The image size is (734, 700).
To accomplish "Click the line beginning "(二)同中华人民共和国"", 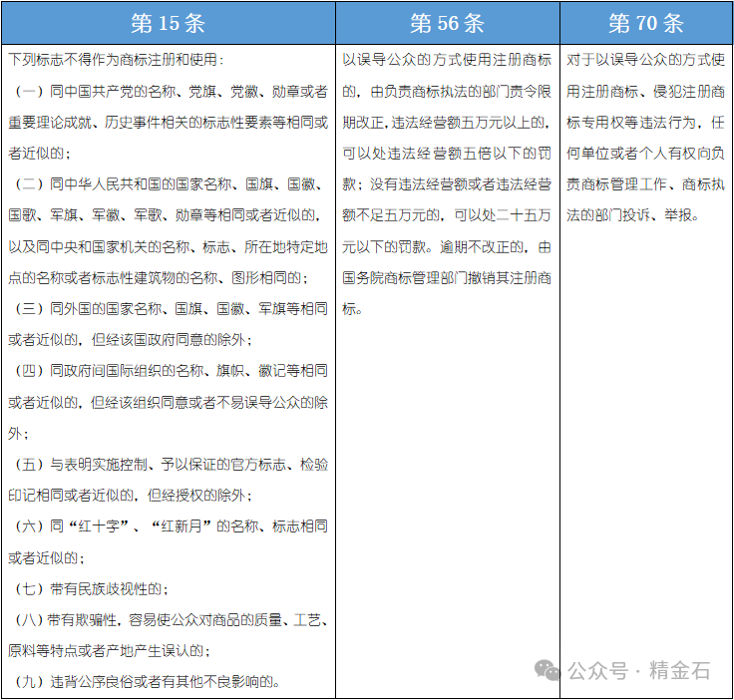I will [x=169, y=184].
